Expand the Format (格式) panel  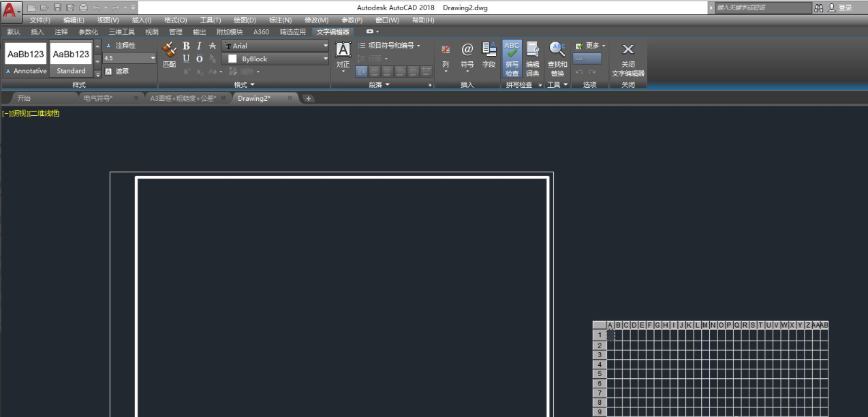coord(244,84)
